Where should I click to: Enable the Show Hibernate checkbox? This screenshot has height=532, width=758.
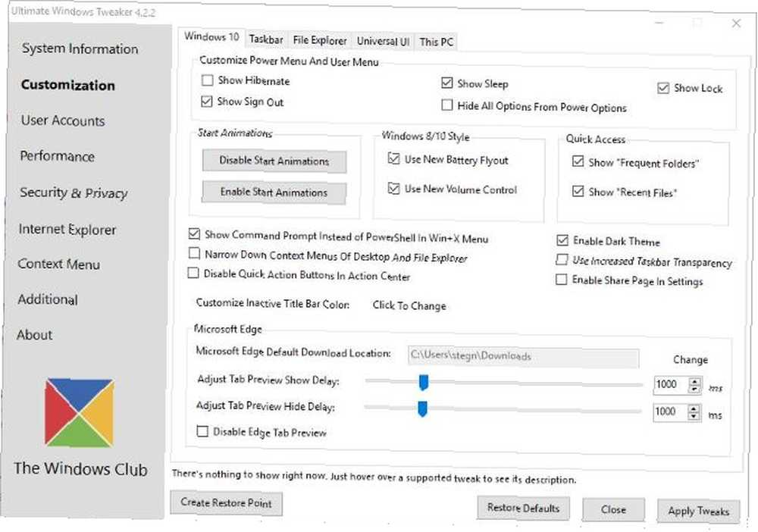coord(208,80)
